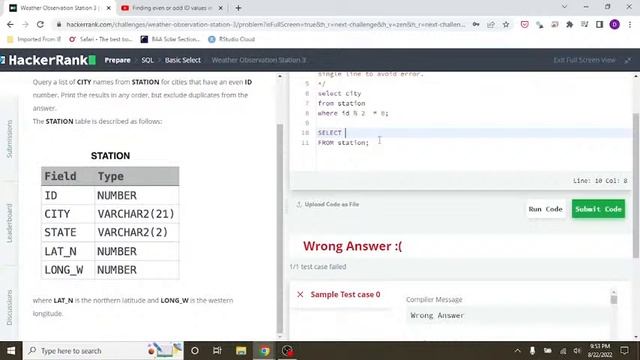The width and height of the screenshot is (640, 360).
Task: Open the browser share icon
Action: [x=491, y=24]
